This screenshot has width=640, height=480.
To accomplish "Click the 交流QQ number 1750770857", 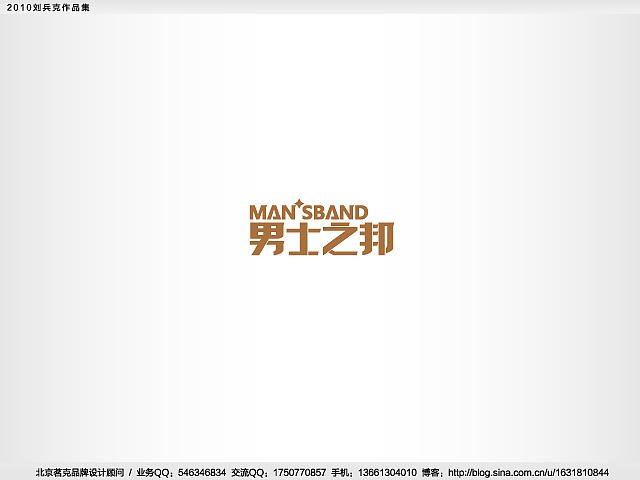I will (x=299, y=473).
